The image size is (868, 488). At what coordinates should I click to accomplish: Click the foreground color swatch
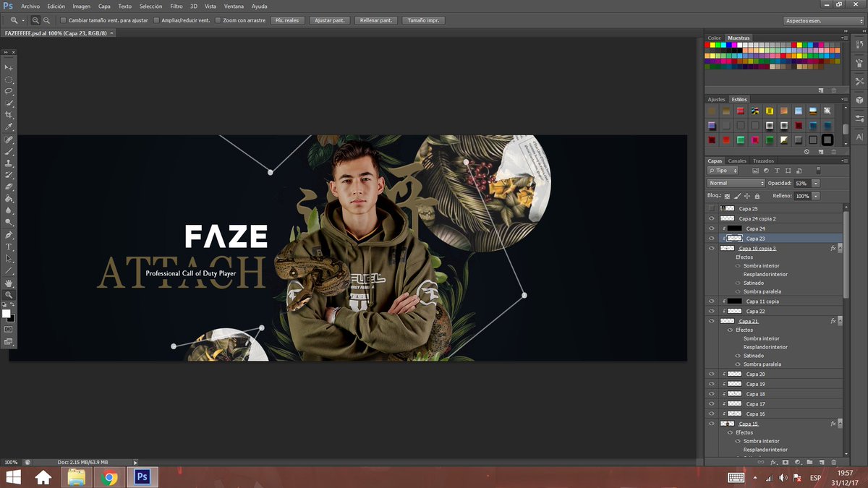click(7, 314)
